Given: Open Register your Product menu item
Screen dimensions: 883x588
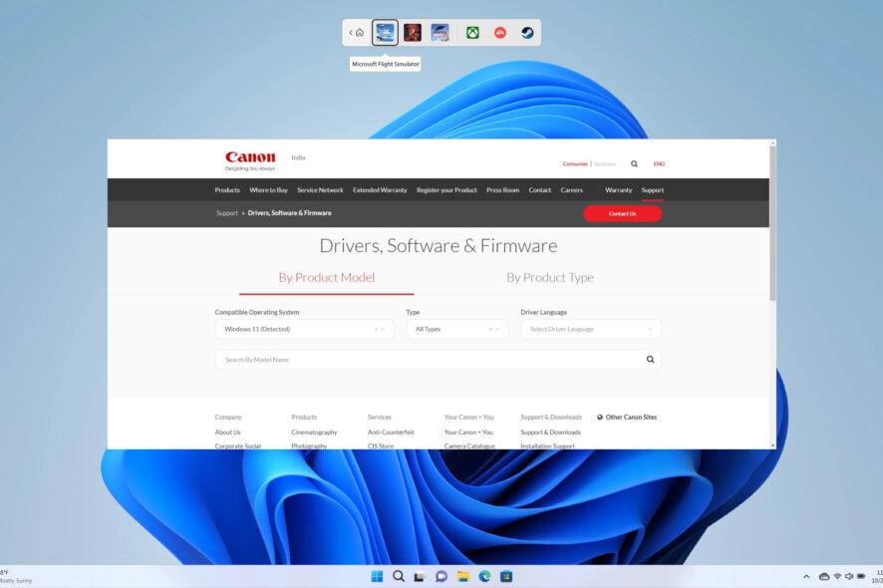Looking at the screenshot, I should click(446, 190).
